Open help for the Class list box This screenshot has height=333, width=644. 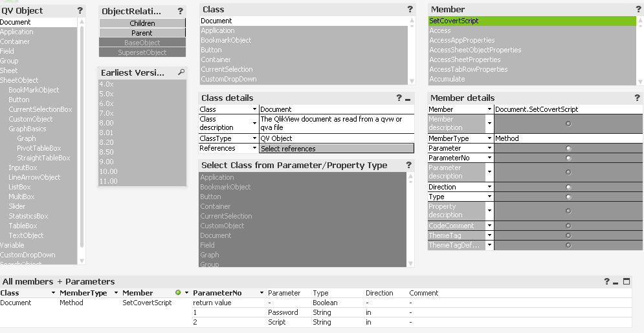(410, 10)
